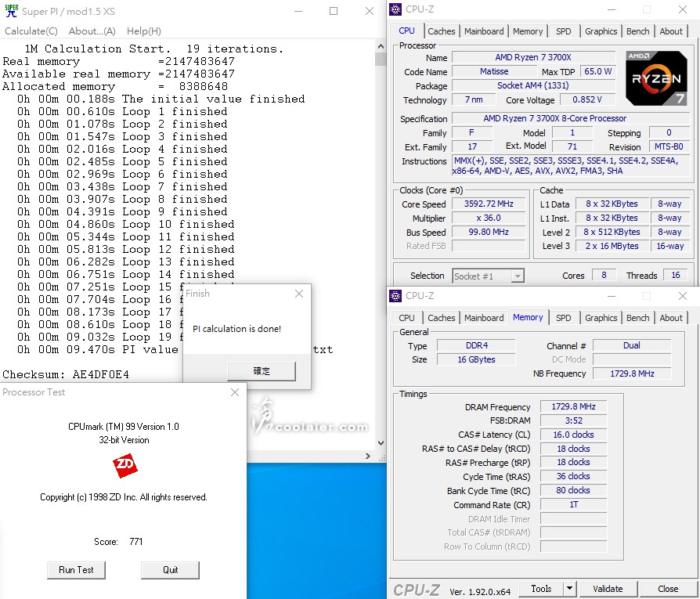
Task: Confirm the Finish dialog with 確定 button
Action: click(262, 371)
